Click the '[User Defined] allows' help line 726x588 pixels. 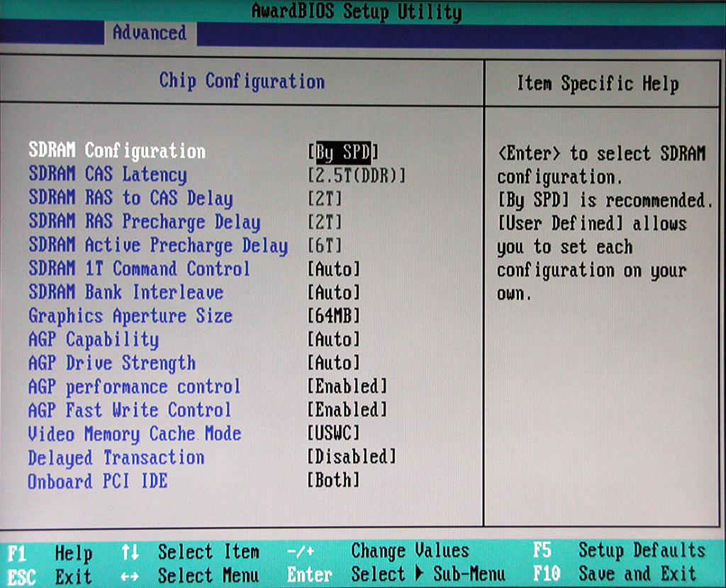tap(592, 224)
